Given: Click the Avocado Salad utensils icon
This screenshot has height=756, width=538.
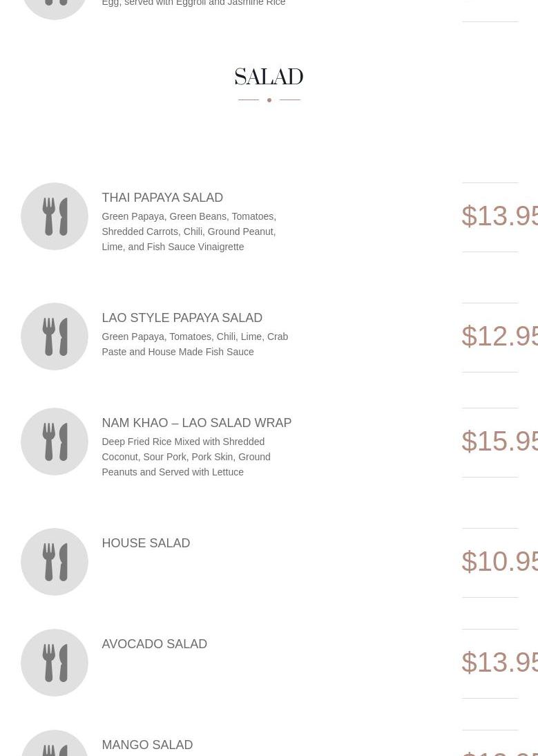Looking at the screenshot, I should click(x=55, y=663).
